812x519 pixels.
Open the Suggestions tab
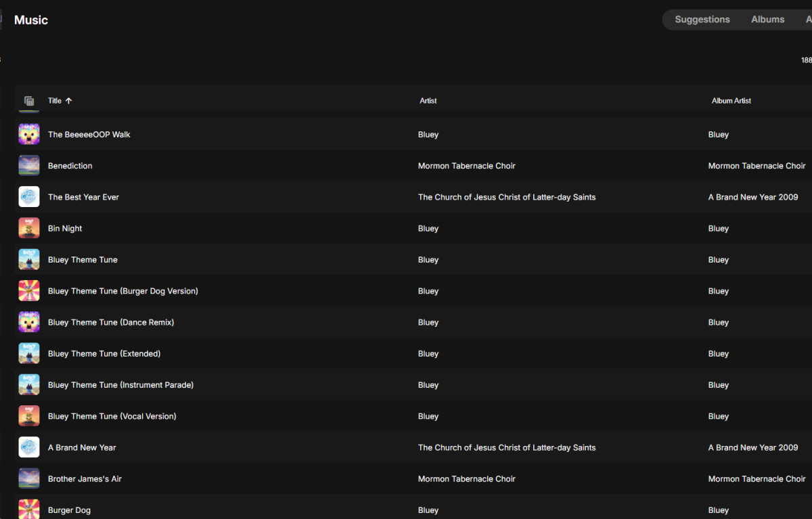pos(702,20)
